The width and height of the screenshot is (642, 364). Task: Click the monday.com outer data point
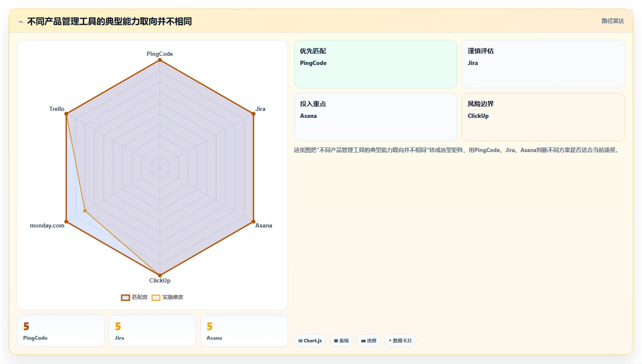66,221
